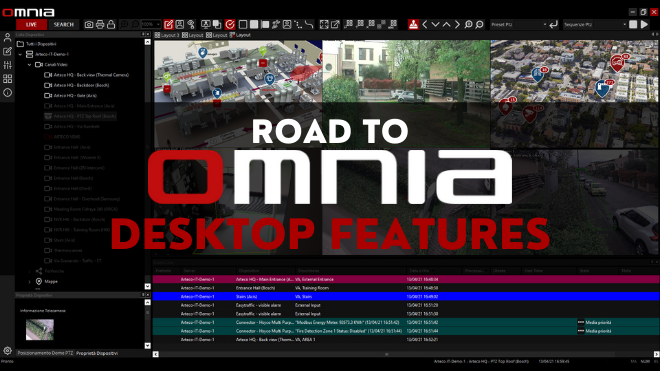This screenshot has width=660, height=371.
Task: Expand the Mappe tree node
Action: point(29,281)
